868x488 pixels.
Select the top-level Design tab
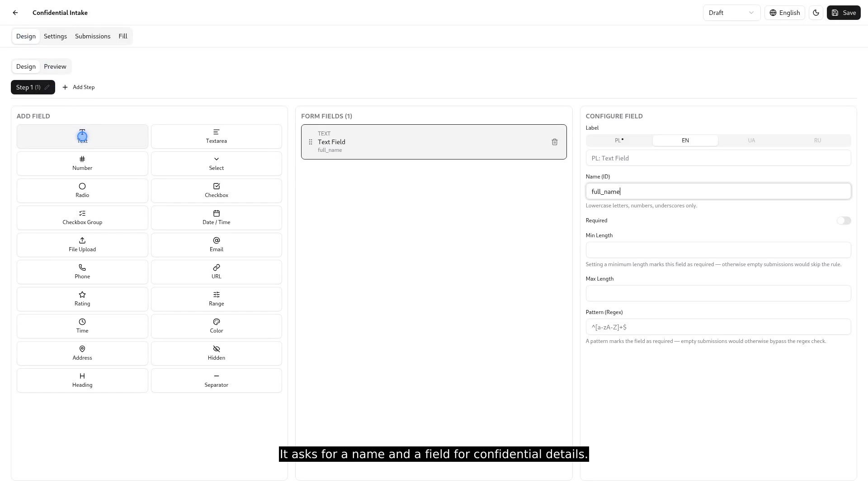pyautogui.click(x=26, y=36)
